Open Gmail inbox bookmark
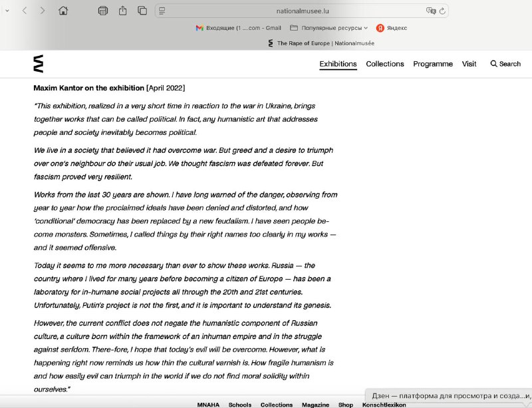 coord(239,28)
